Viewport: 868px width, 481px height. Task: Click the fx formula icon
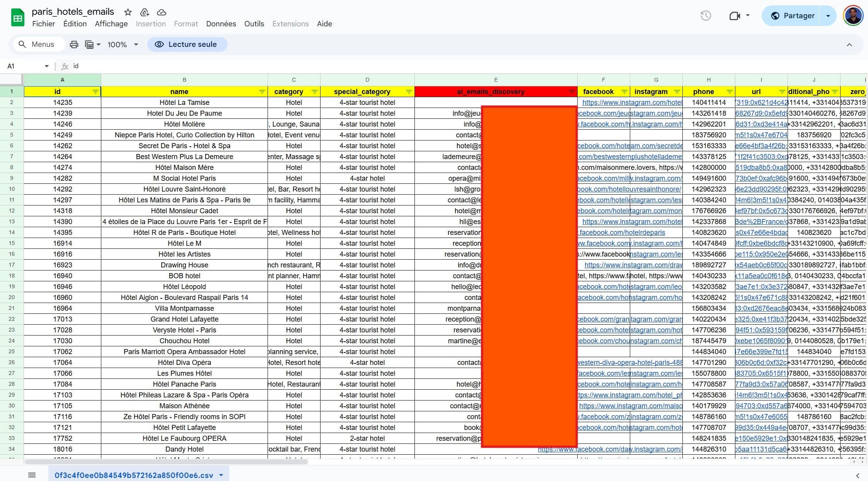click(x=65, y=66)
